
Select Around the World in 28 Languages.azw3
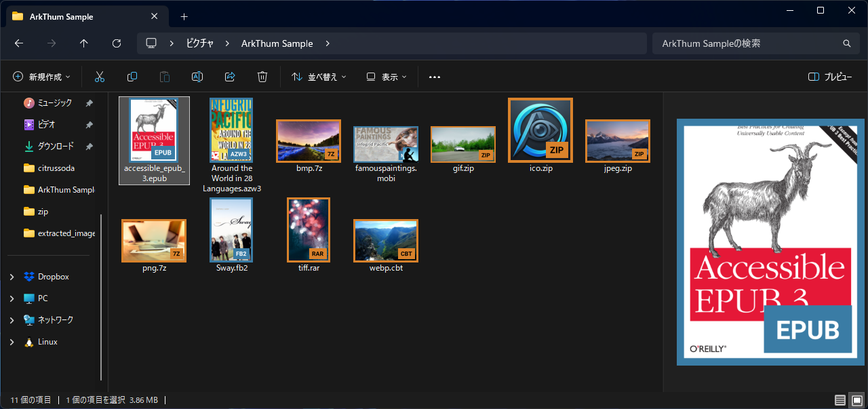231,145
